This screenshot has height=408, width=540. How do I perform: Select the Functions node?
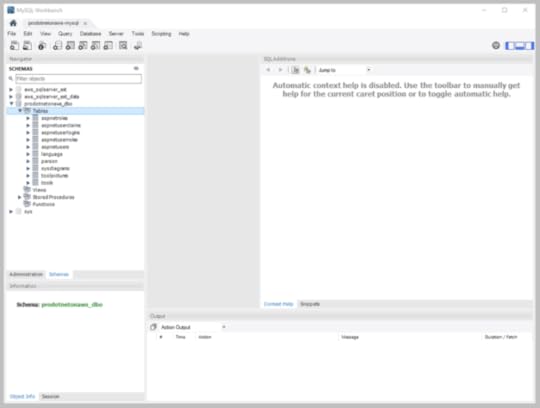coord(43,205)
